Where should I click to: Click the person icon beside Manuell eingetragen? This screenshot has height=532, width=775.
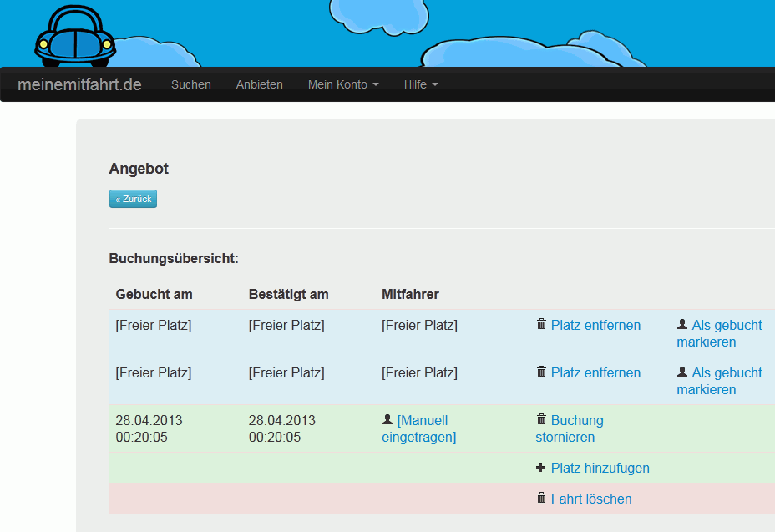tap(387, 420)
